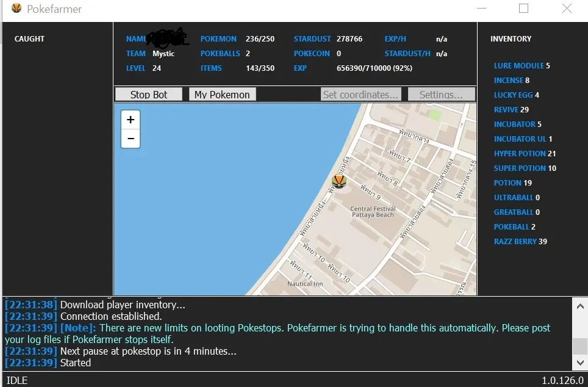This screenshot has width=588, height=387.
Task: Zoom in the map with plus
Action: point(131,120)
